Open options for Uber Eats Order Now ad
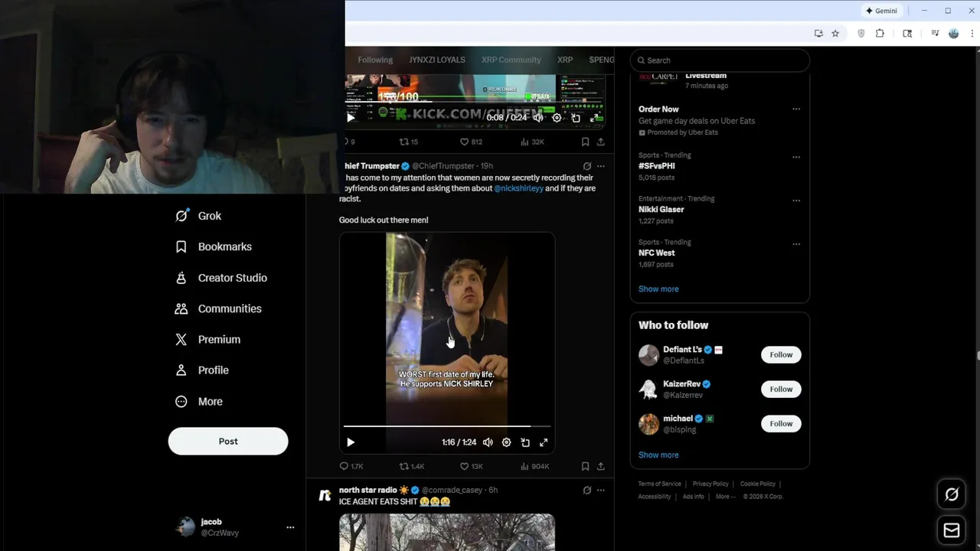 coord(796,109)
